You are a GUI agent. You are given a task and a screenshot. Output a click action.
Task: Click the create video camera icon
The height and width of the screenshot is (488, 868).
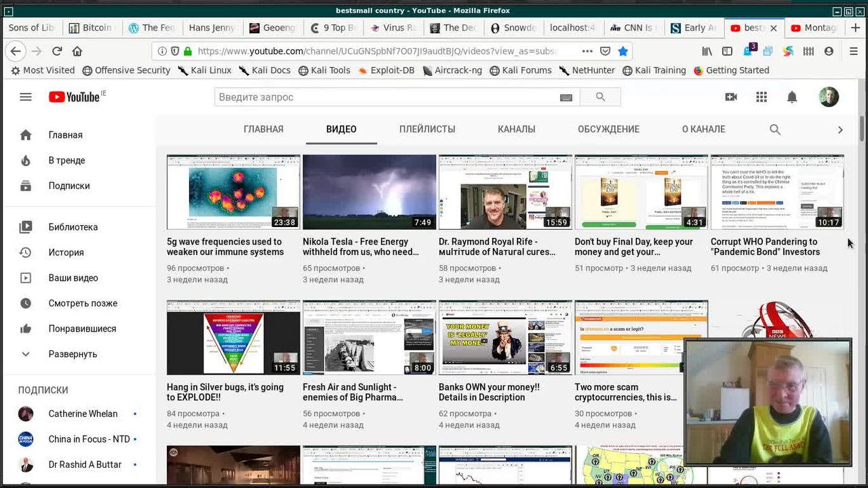pyautogui.click(x=731, y=97)
